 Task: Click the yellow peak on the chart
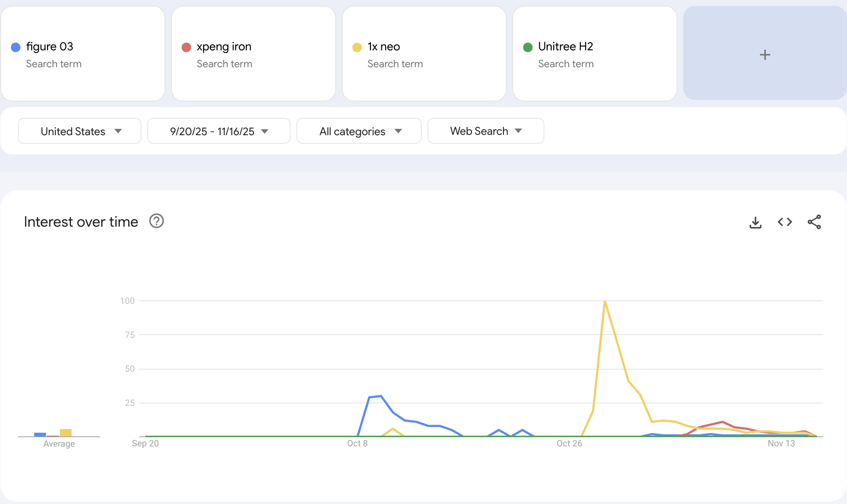(x=605, y=302)
